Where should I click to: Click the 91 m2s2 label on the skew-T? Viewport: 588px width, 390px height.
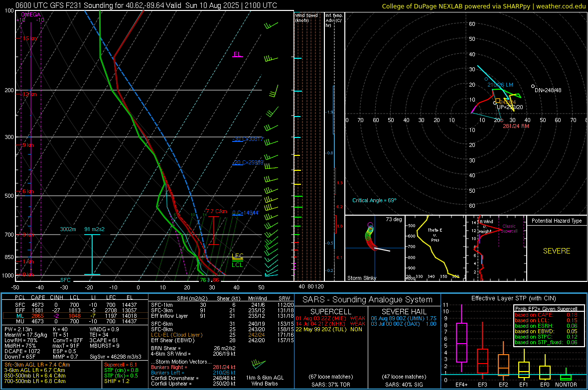click(x=95, y=229)
